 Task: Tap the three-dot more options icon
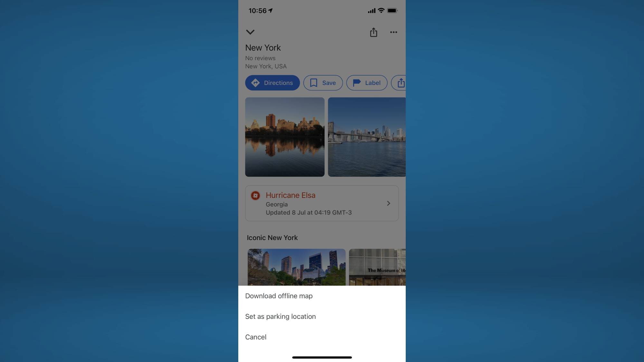tap(393, 32)
